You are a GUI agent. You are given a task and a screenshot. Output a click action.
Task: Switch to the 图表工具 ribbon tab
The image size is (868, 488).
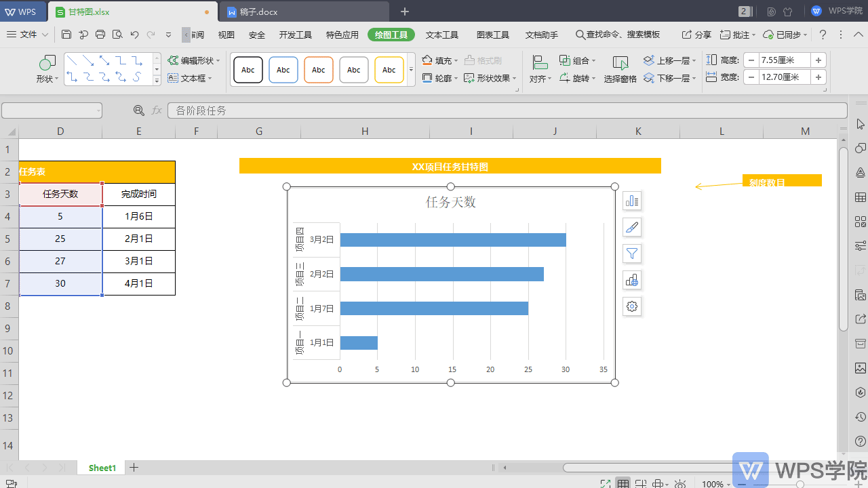492,35
